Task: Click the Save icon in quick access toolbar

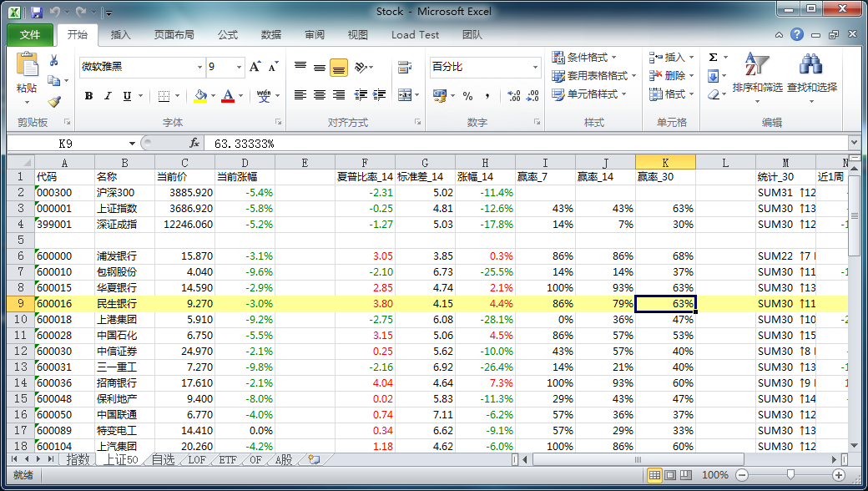Action: coord(36,12)
